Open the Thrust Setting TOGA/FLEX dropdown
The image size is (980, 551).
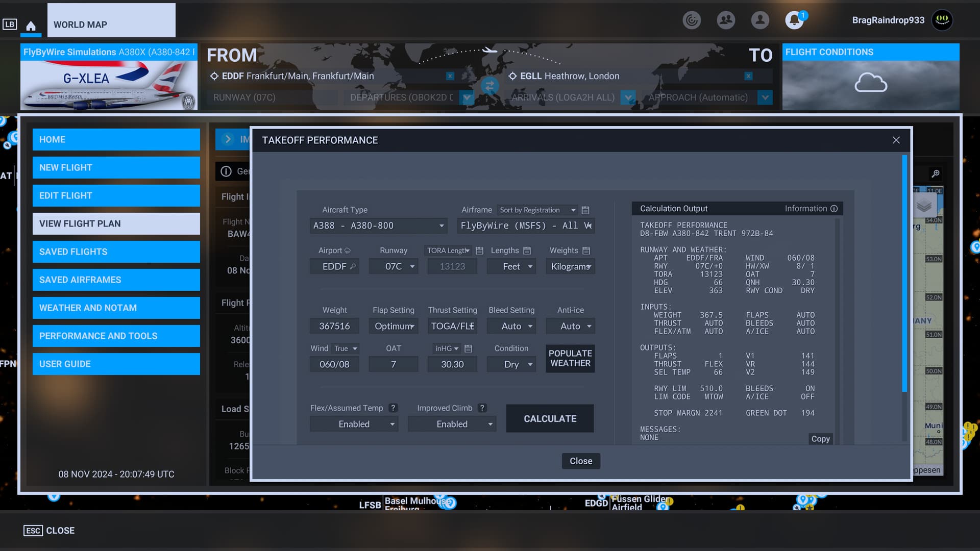[x=452, y=326]
